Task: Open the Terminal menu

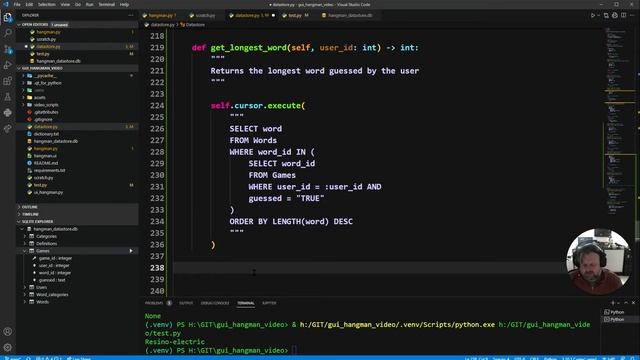Action: click(107, 4)
